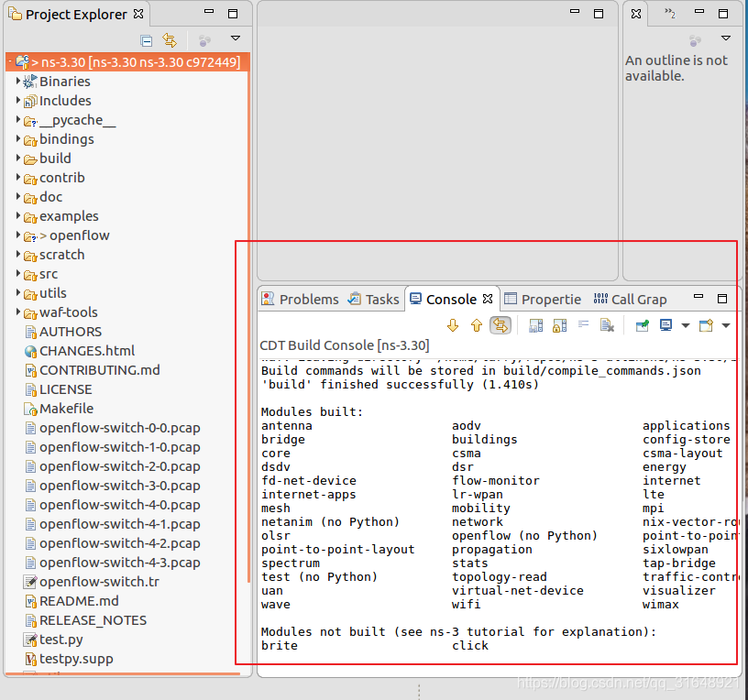Toggle console Scroll Lock icon
Viewport: 748px width, 700px height.
click(559, 325)
